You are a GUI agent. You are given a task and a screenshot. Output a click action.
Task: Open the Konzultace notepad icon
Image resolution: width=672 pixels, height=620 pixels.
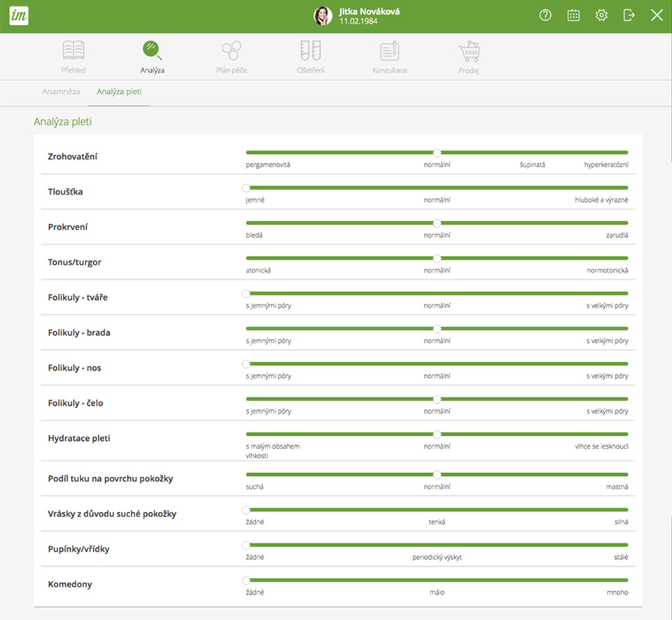pyautogui.click(x=390, y=50)
